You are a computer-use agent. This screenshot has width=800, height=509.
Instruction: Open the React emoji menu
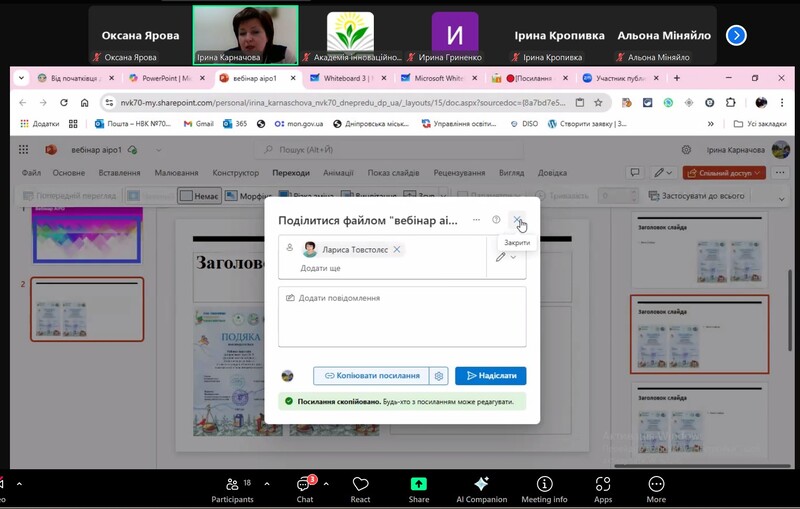click(360, 490)
